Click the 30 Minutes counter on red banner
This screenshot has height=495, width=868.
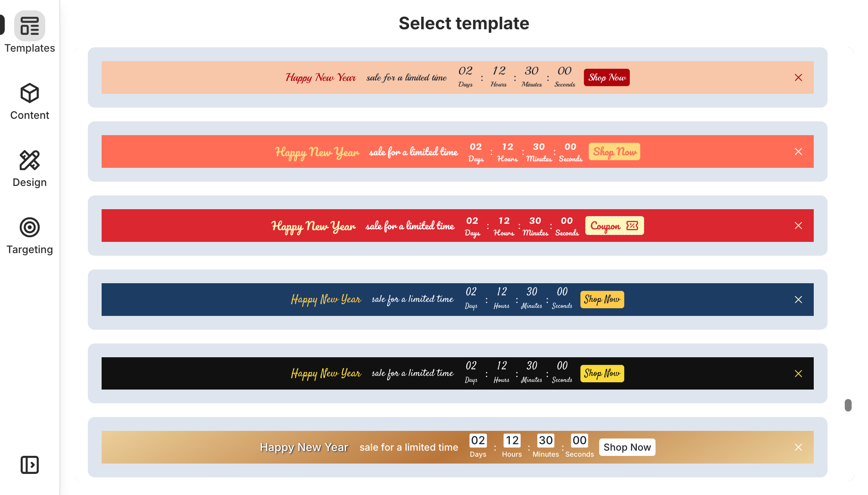[x=535, y=226]
